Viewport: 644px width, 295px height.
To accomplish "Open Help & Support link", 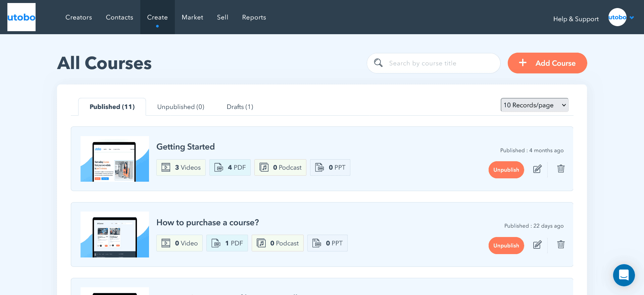I will [x=576, y=19].
